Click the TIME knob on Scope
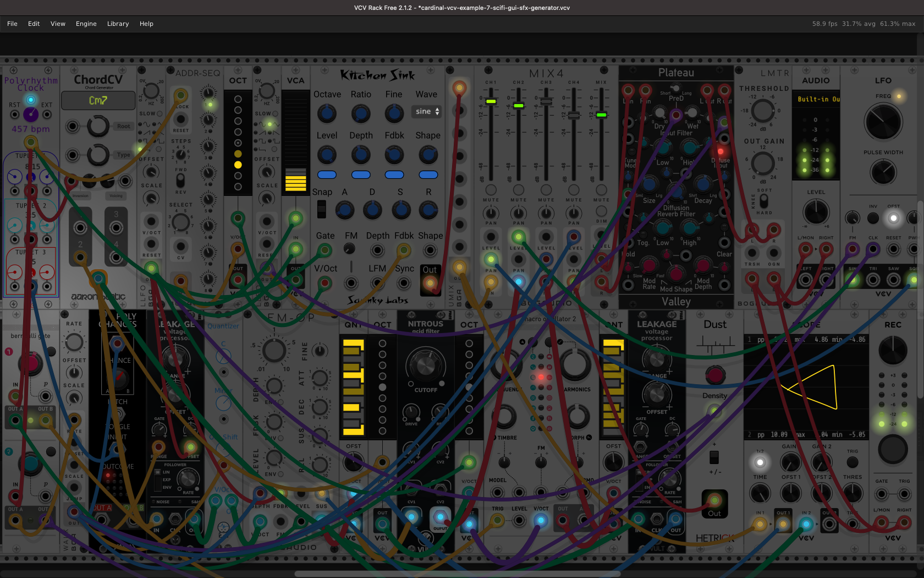 (760, 493)
